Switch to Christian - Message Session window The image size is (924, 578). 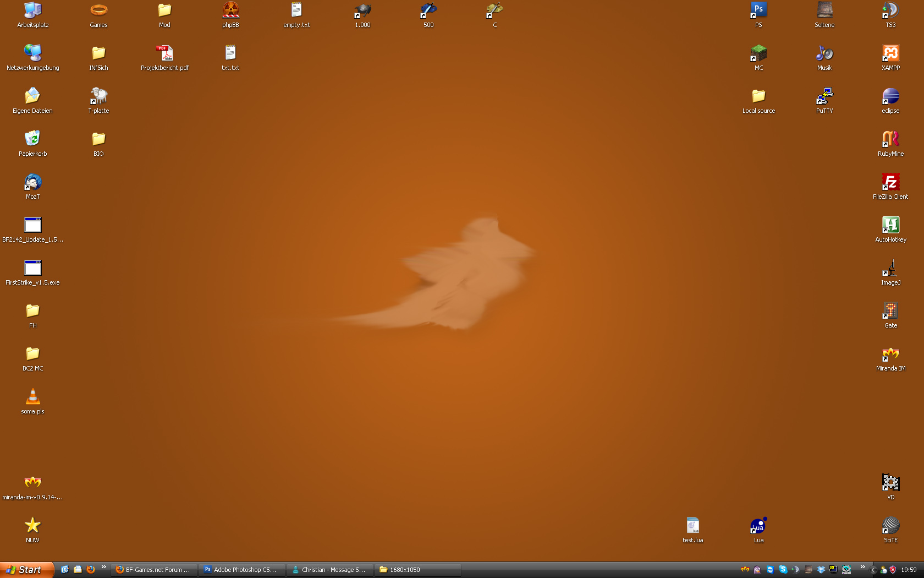click(x=330, y=570)
